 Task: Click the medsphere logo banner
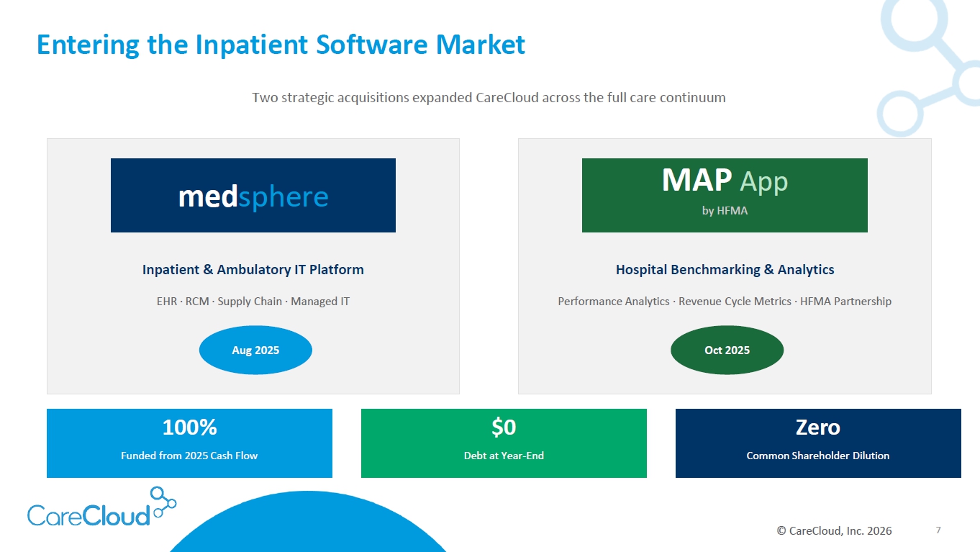coord(253,196)
